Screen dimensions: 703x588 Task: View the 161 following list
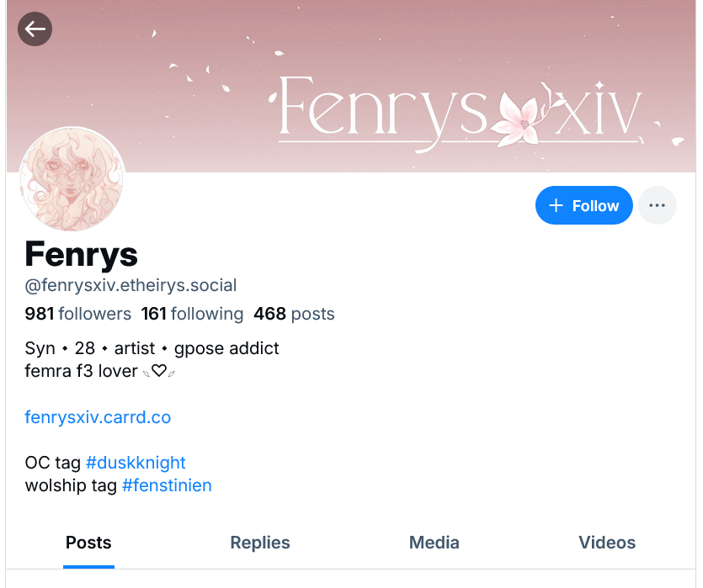tap(192, 314)
